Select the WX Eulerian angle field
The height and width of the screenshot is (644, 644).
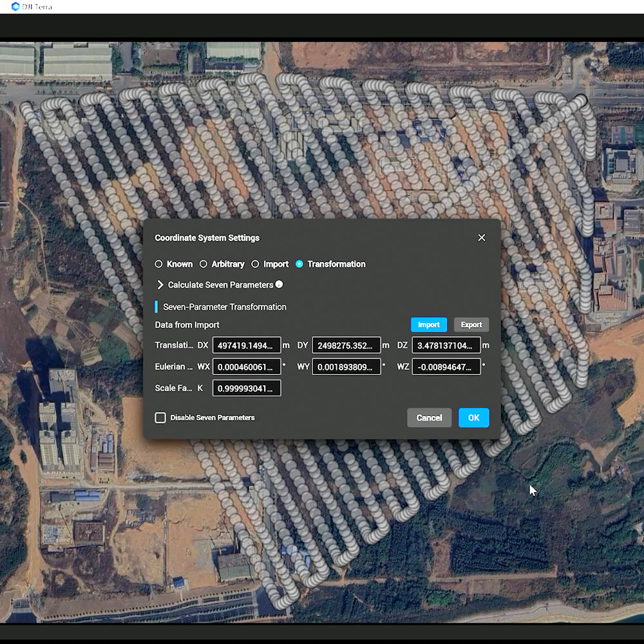pyautogui.click(x=247, y=366)
